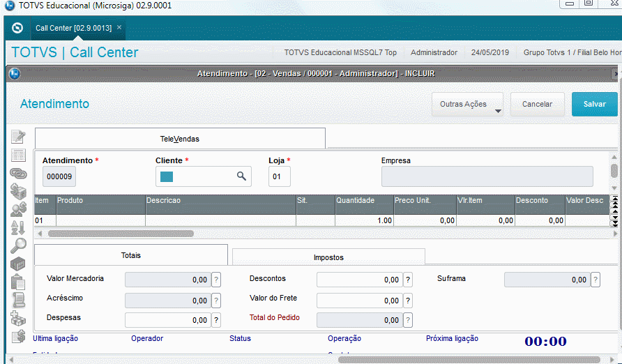Click the Valor do Frete value field

pos(360,301)
